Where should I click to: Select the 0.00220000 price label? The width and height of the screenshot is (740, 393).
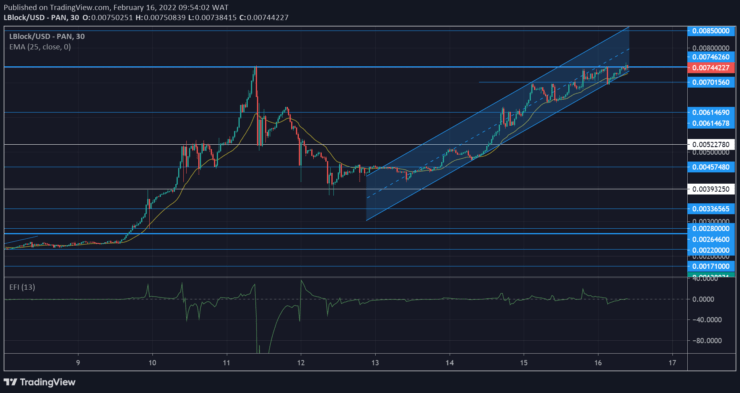coord(711,250)
